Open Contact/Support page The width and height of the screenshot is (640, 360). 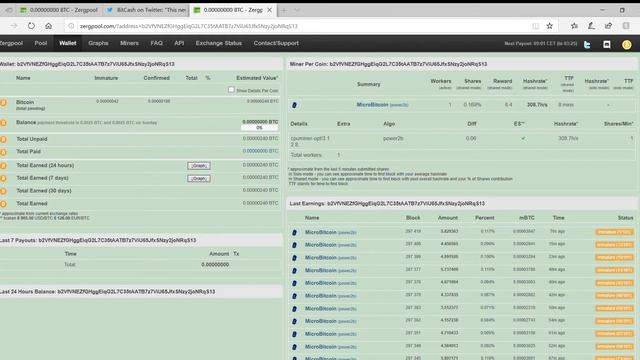[276, 43]
